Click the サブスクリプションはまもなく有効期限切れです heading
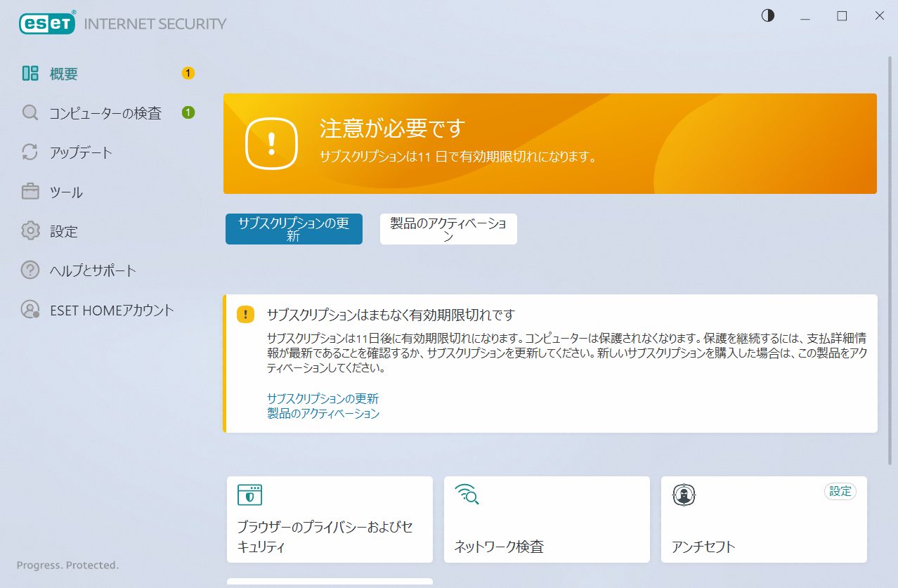898x588 pixels. (391, 314)
